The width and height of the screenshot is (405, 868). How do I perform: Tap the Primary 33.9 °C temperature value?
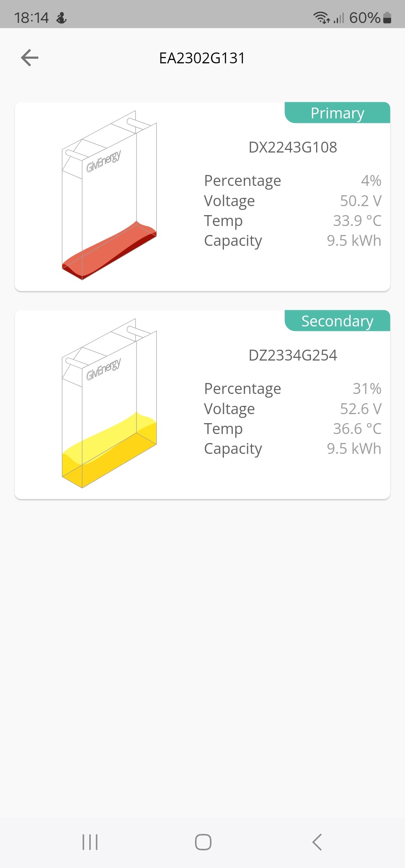(357, 221)
